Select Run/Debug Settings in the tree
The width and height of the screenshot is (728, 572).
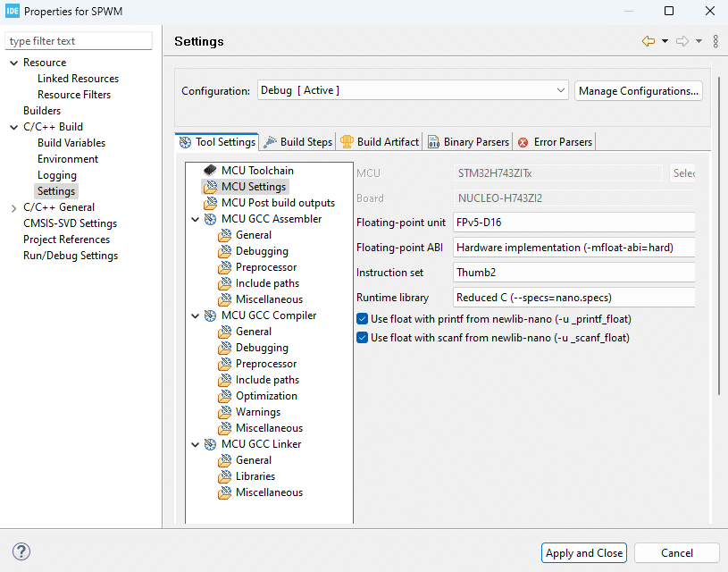click(71, 256)
